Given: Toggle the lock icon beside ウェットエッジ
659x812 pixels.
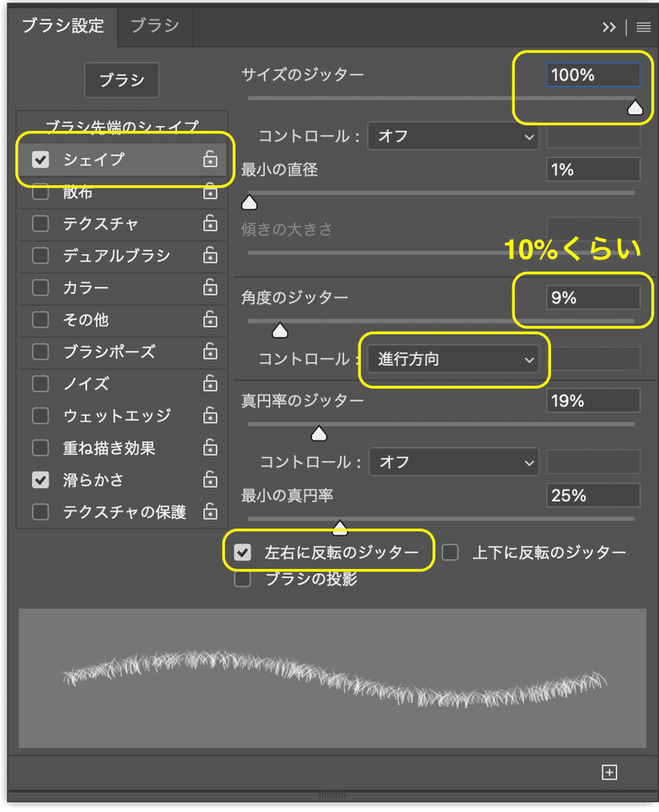Looking at the screenshot, I should tap(210, 415).
